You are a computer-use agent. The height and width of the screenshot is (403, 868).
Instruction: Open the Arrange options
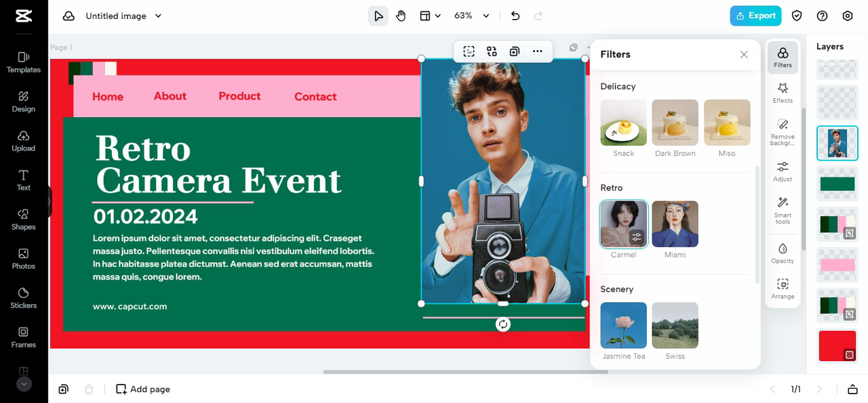(783, 289)
